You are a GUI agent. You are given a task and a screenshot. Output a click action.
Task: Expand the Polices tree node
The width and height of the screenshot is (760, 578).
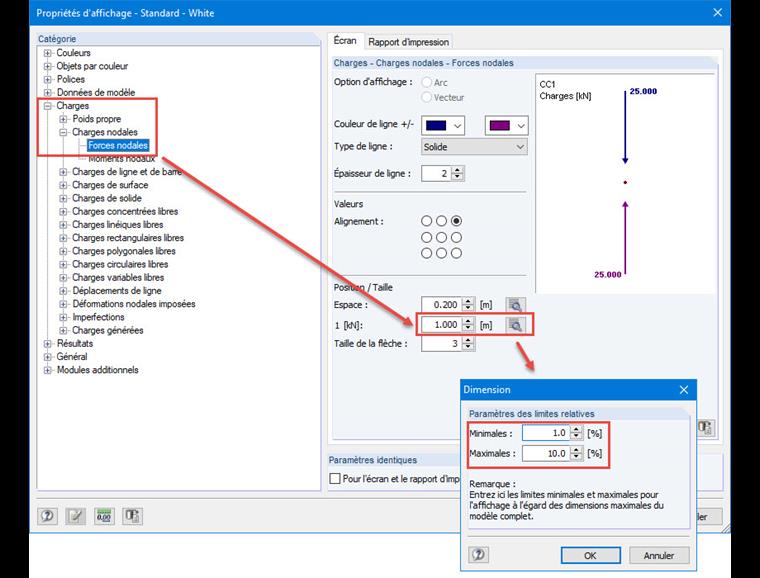coord(48,79)
